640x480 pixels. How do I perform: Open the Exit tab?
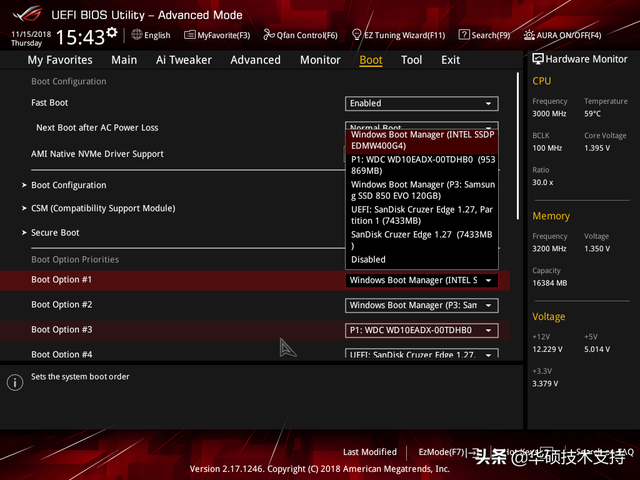(x=450, y=60)
